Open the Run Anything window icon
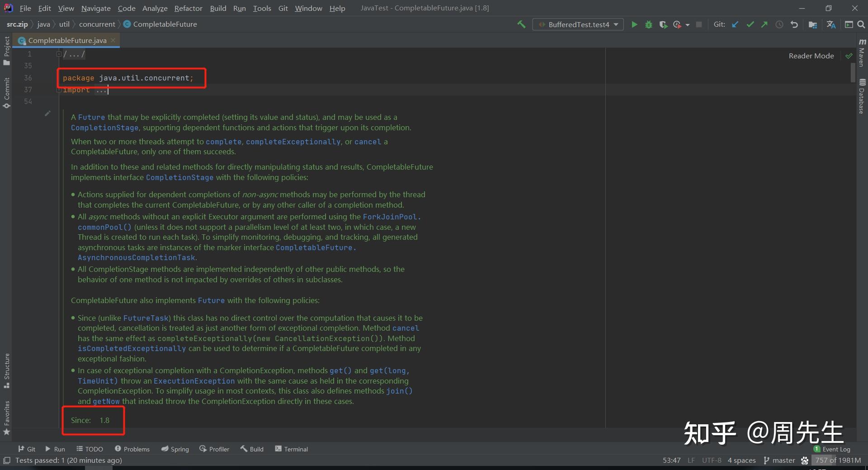The image size is (868, 470). pyautogui.click(x=849, y=24)
